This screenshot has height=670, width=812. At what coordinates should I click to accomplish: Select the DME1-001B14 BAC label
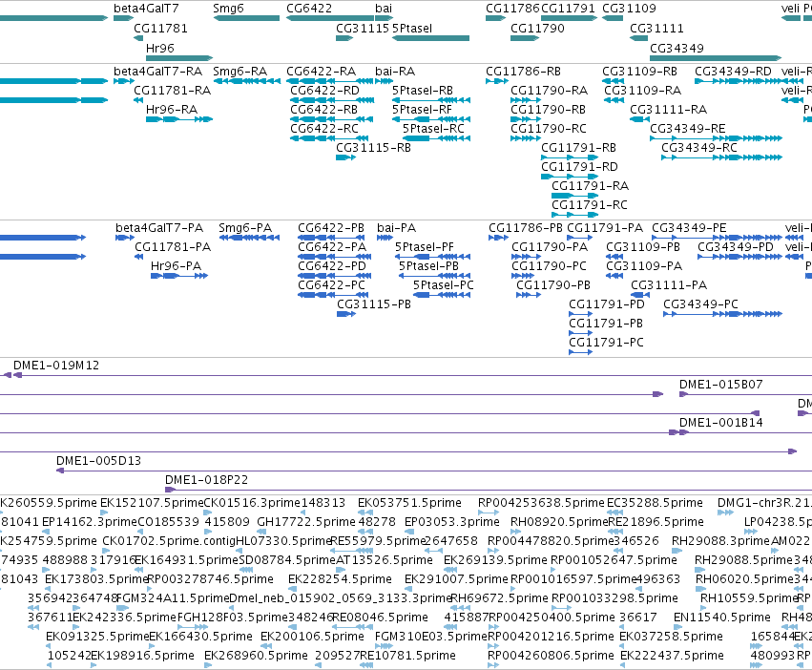(x=720, y=423)
